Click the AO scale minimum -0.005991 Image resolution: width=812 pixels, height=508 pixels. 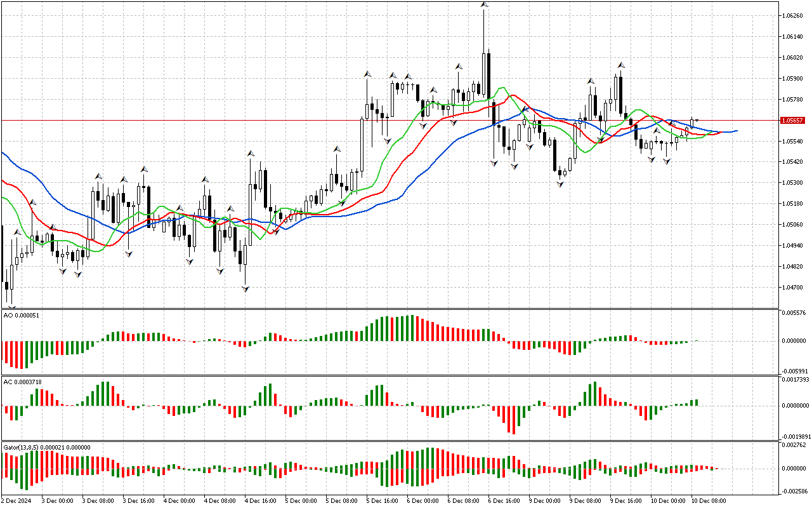(x=794, y=371)
